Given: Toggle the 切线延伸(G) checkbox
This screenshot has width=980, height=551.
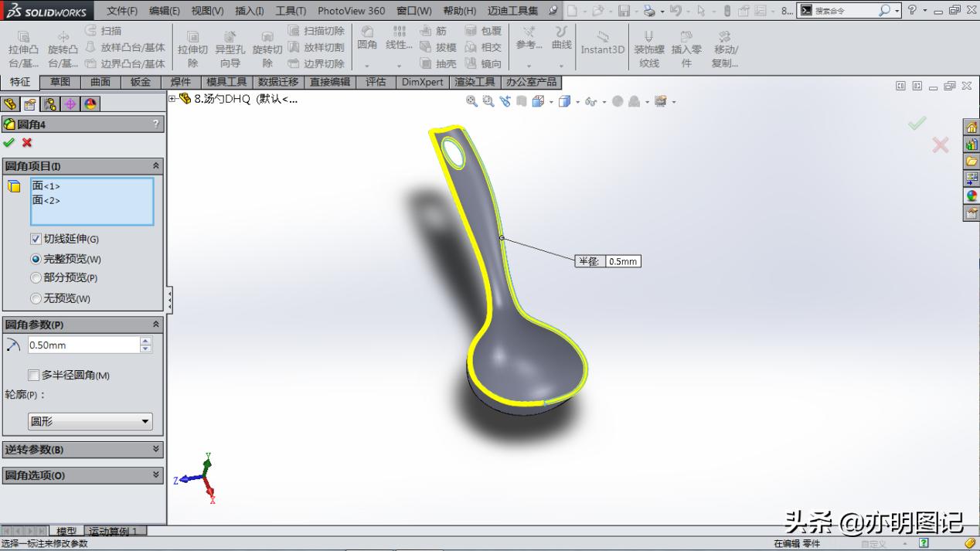Looking at the screenshot, I should point(34,239).
